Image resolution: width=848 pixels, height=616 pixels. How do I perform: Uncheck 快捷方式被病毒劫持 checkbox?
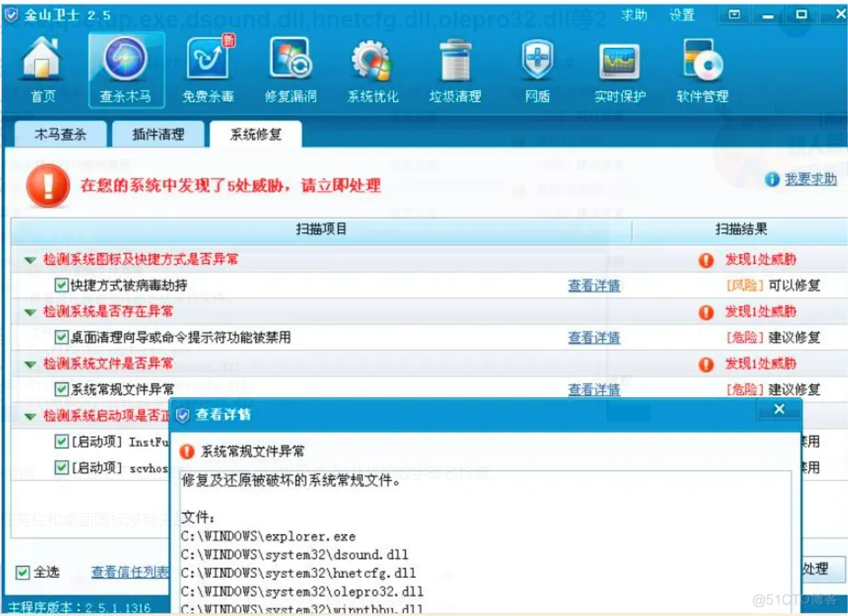point(61,285)
